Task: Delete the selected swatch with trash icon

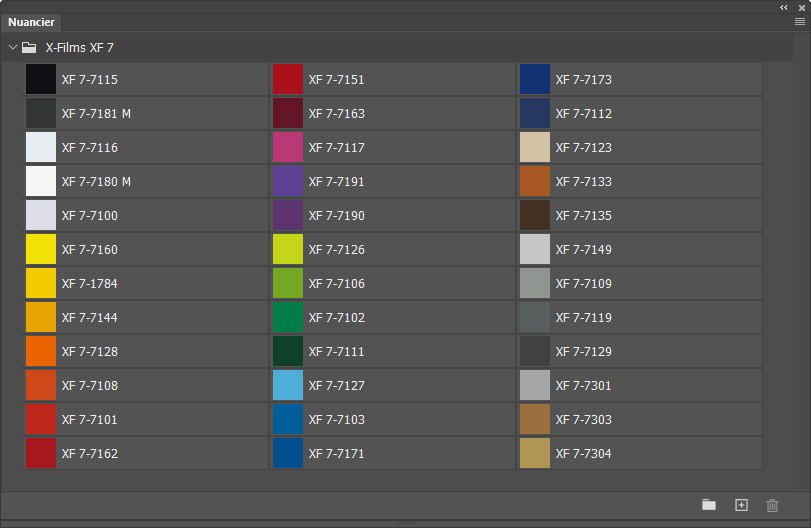Action: [x=772, y=505]
